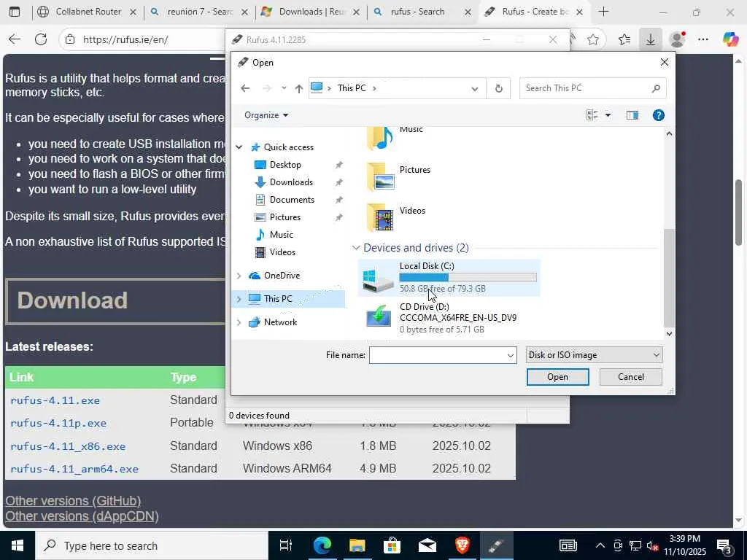
Task: Expand the OneDrive tree node
Action: click(239, 276)
